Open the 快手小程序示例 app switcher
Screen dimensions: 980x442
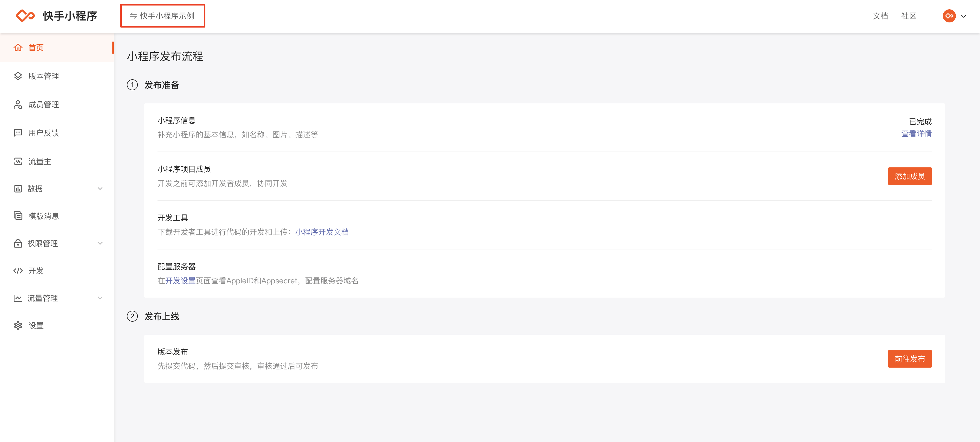click(162, 16)
